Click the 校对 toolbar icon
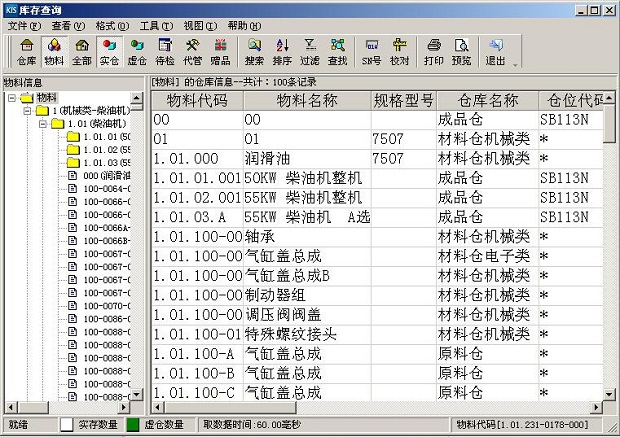The width and height of the screenshot is (620, 437). tap(399, 51)
